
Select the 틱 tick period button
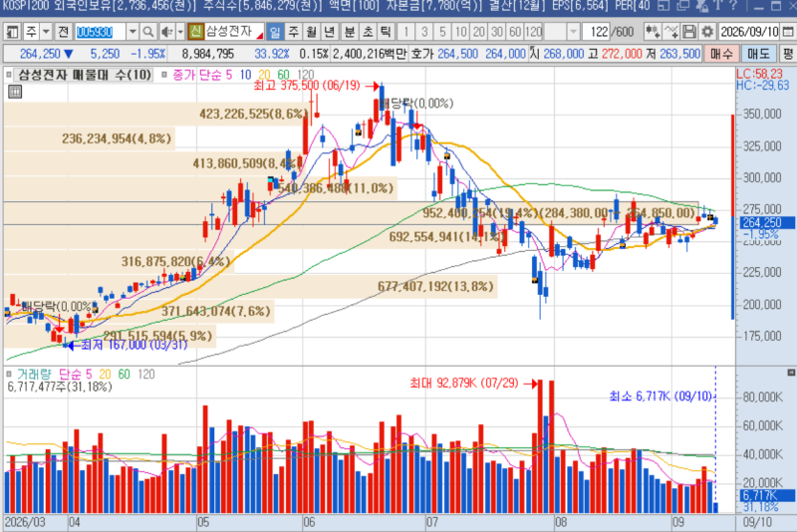pos(386,32)
